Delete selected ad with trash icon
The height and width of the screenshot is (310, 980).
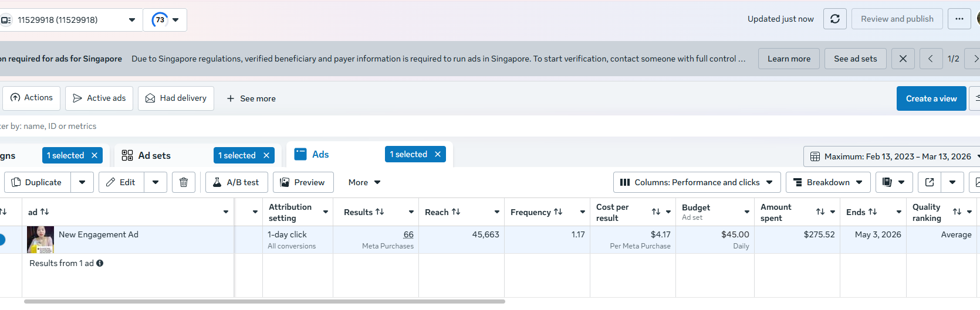tap(184, 182)
